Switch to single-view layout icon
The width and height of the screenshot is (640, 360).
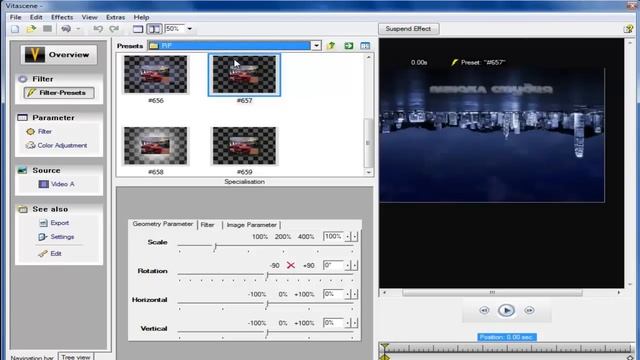(138, 29)
